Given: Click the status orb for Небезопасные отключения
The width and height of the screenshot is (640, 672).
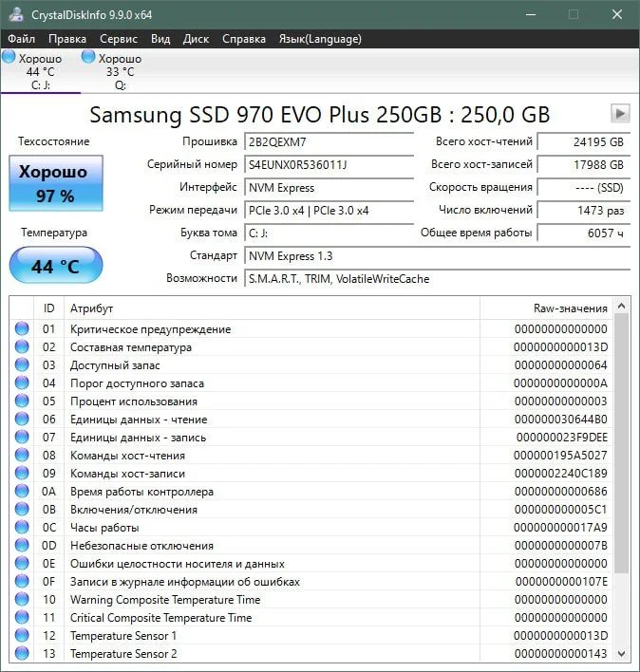Looking at the screenshot, I should point(22,545).
